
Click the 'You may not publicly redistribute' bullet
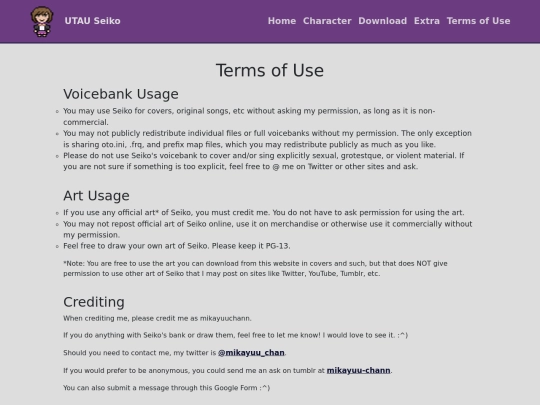267,139
